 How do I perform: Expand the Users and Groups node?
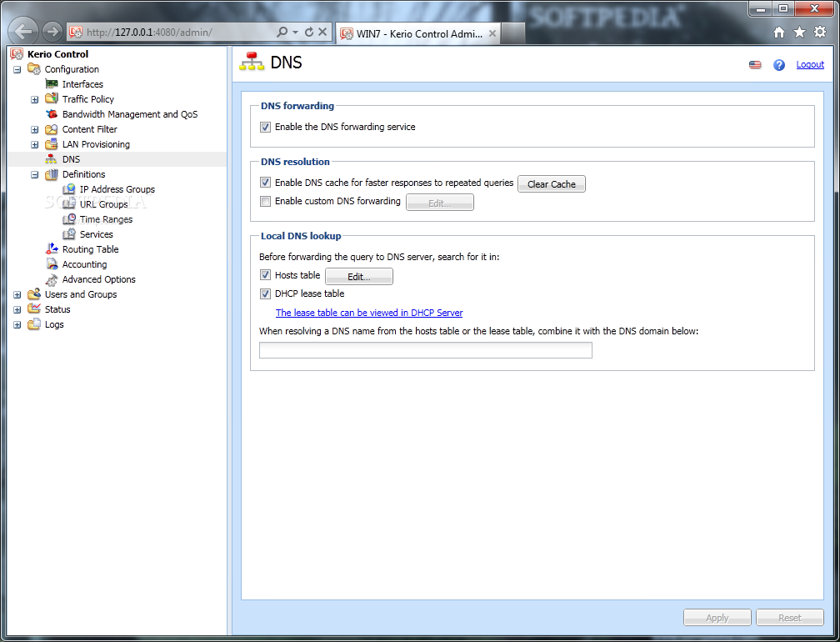point(17,295)
